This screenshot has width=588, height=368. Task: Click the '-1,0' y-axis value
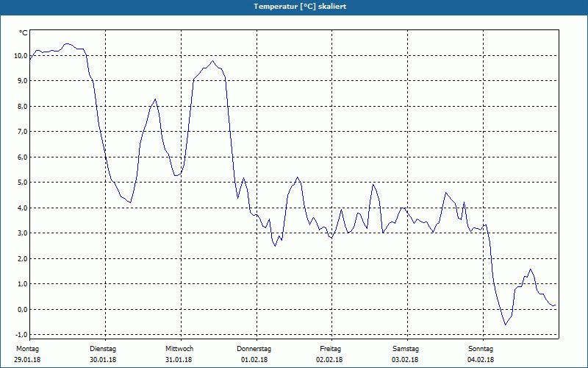pos(21,335)
